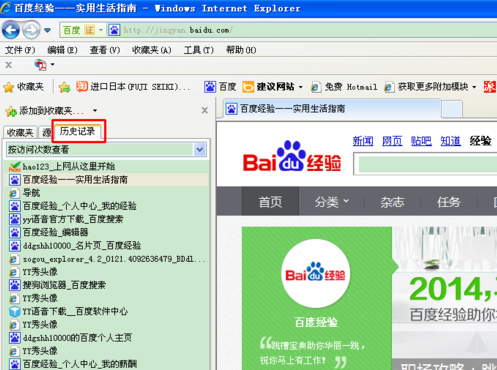The height and width of the screenshot is (370, 497).
Task: Click the Zhidao (知道) link
Action: pyautogui.click(x=450, y=141)
